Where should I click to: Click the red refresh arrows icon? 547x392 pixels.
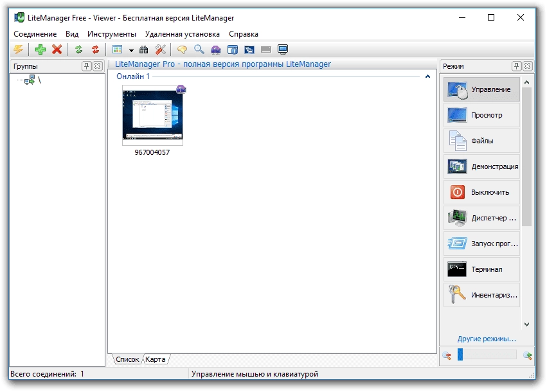(x=95, y=49)
